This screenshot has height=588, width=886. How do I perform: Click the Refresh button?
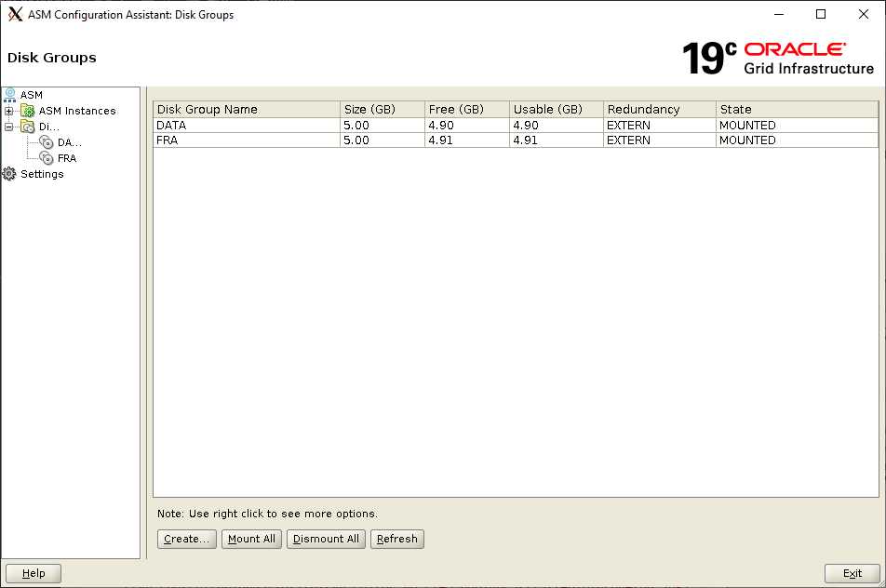[397, 539]
